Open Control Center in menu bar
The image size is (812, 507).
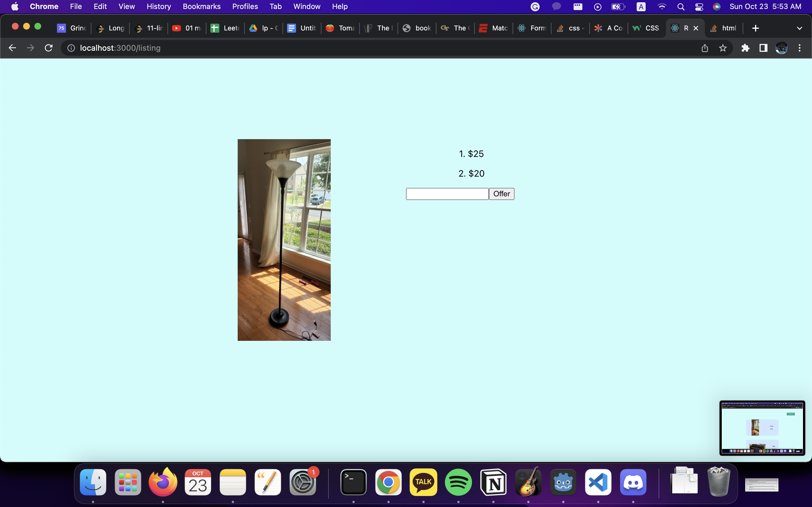[x=699, y=7]
